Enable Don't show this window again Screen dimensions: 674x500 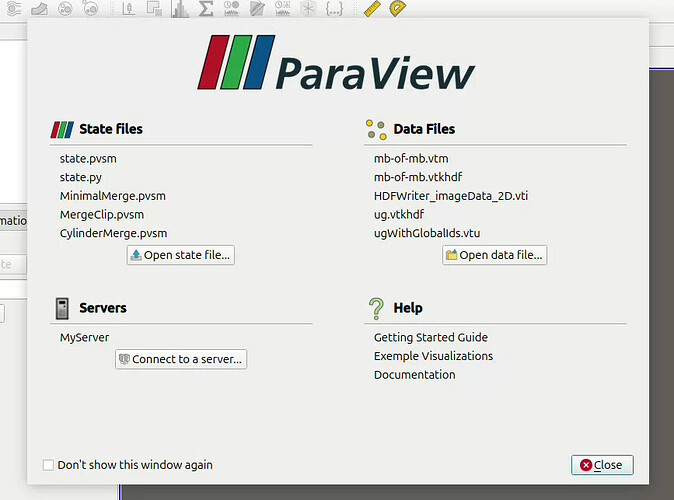pos(48,465)
